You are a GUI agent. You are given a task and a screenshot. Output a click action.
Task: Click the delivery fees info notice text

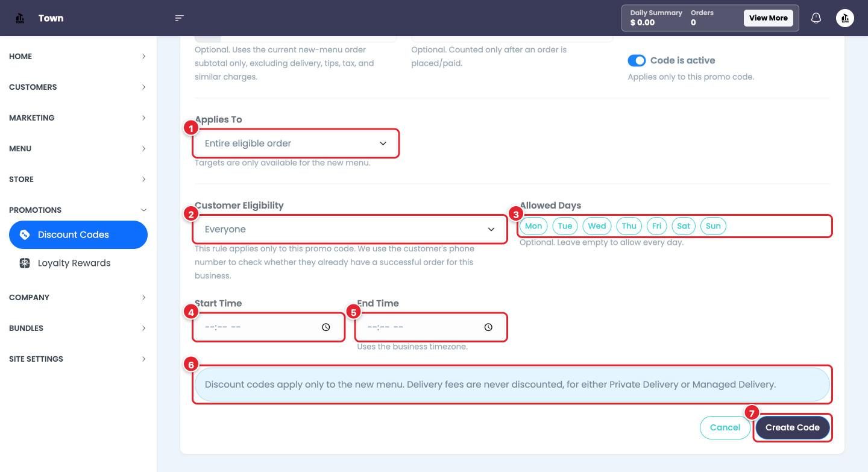click(x=490, y=385)
